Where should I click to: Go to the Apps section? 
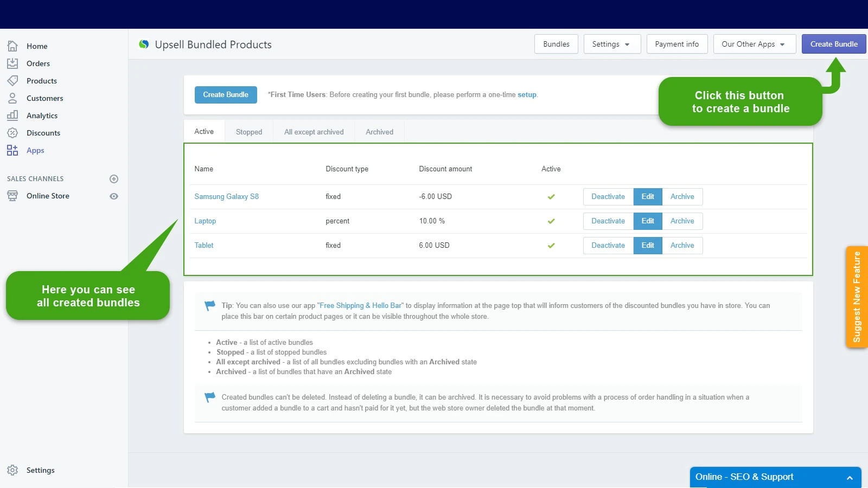35,150
